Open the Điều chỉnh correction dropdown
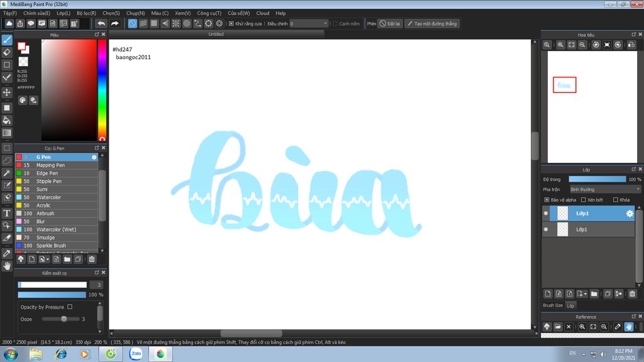This screenshot has width=644, height=362. (x=308, y=23)
